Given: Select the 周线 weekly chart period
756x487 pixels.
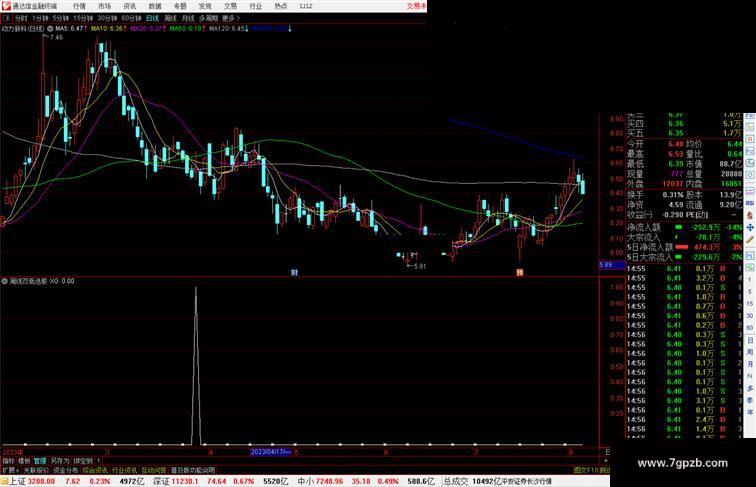Looking at the screenshot, I should click(170, 18).
